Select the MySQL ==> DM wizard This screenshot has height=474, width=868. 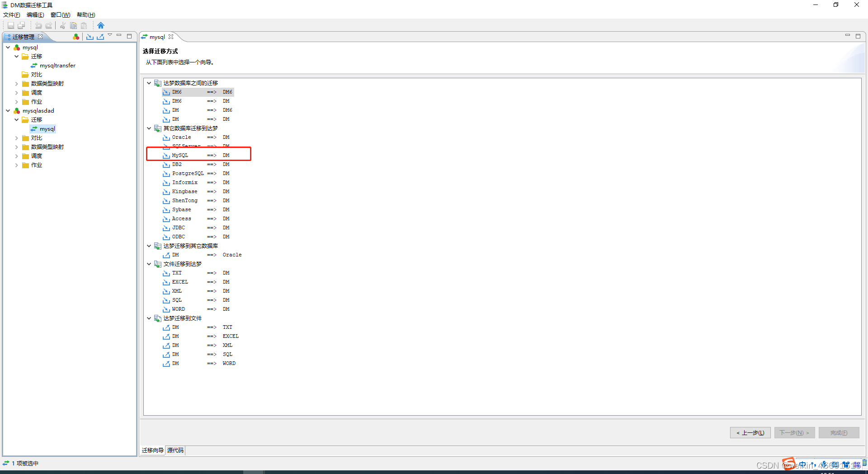[x=197, y=156]
